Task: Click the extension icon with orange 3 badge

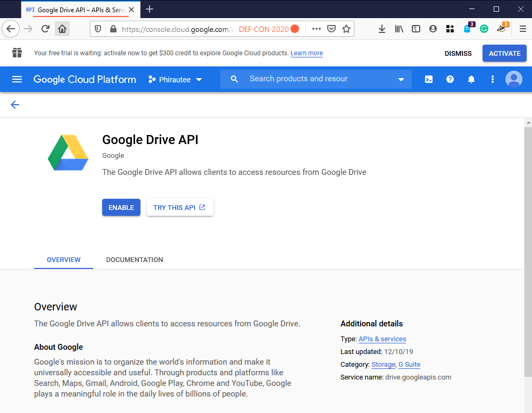Action: (x=502, y=28)
